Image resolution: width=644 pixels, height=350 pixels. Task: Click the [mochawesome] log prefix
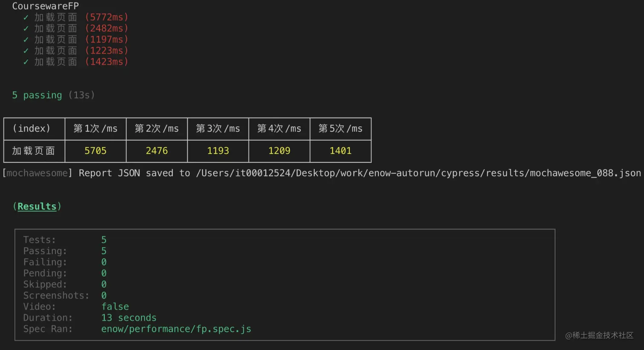pyautogui.click(x=37, y=173)
